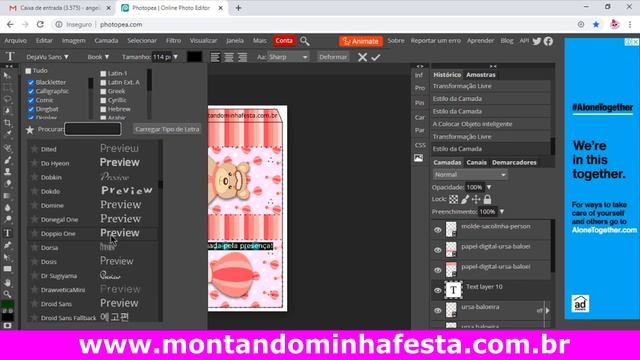Uncheck the Comic font category
This screenshot has width=640, height=360.
coord(31,100)
